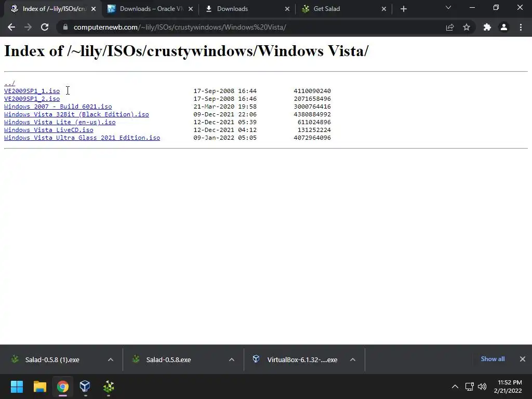This screenshot has height=399, width=532.
Task: Open the volume tray icon
Action: (482, 387)
